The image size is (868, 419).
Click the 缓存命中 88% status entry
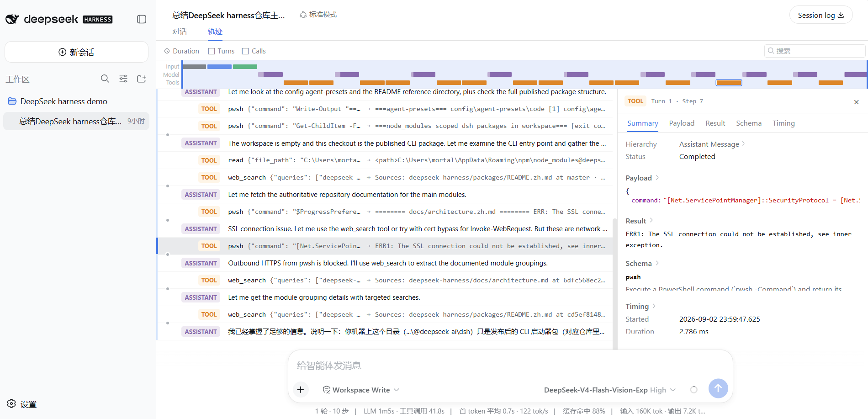pos(584,411)
